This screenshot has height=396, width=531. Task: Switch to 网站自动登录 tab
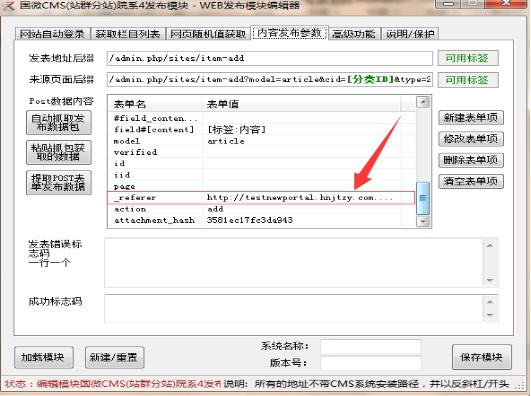[52, 34]
